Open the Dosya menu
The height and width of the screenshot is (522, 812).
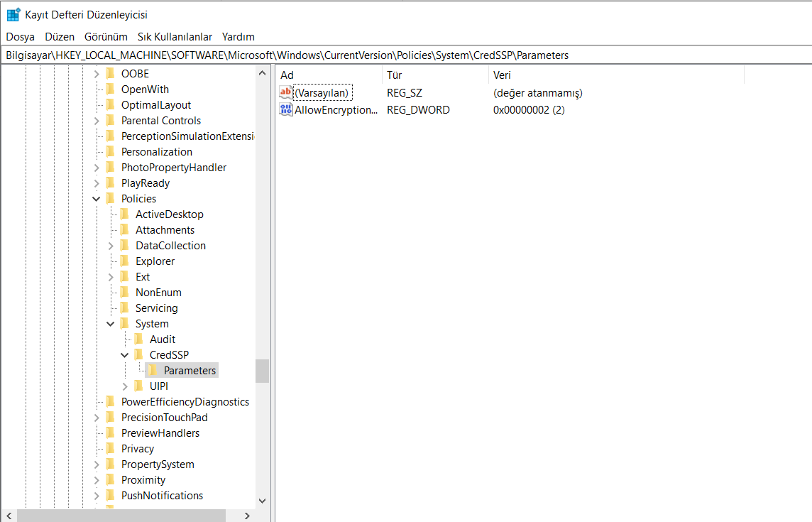coord(20,37)
